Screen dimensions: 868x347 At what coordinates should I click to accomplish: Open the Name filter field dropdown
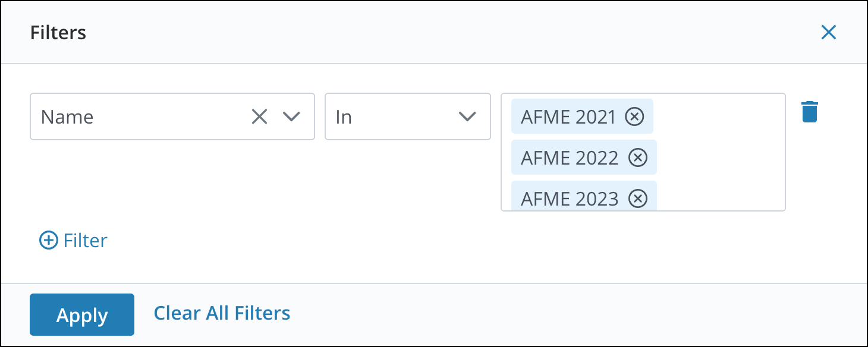pos(291,116)
